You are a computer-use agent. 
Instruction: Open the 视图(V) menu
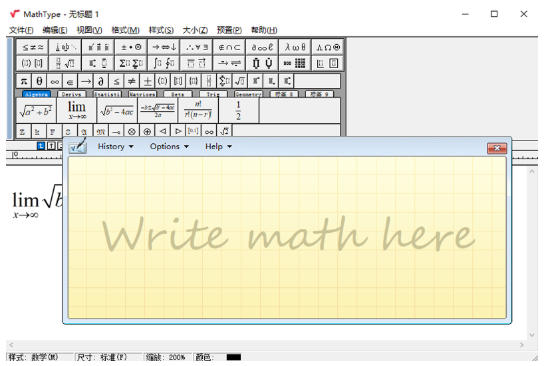[x=89, y=30]
